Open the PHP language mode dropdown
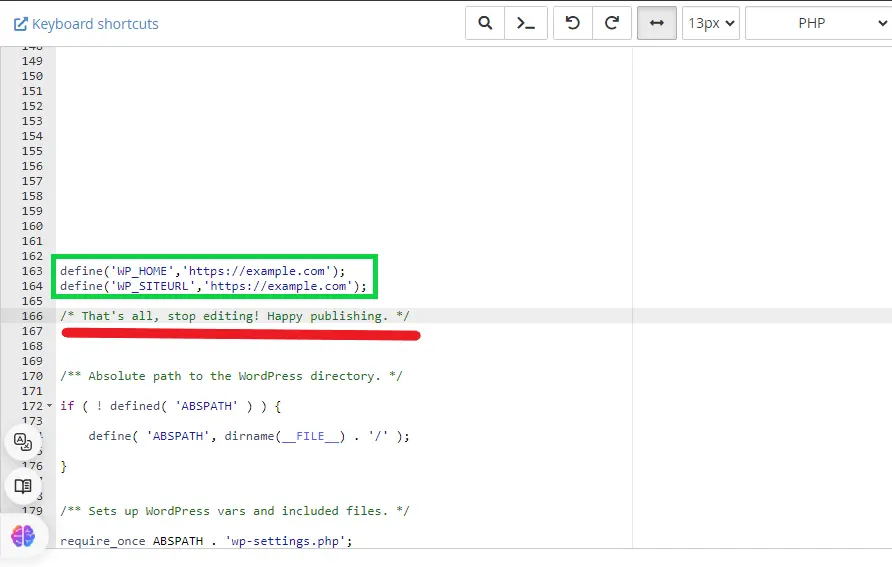Screen dimensions: 892x567 [x=817, y=23]
